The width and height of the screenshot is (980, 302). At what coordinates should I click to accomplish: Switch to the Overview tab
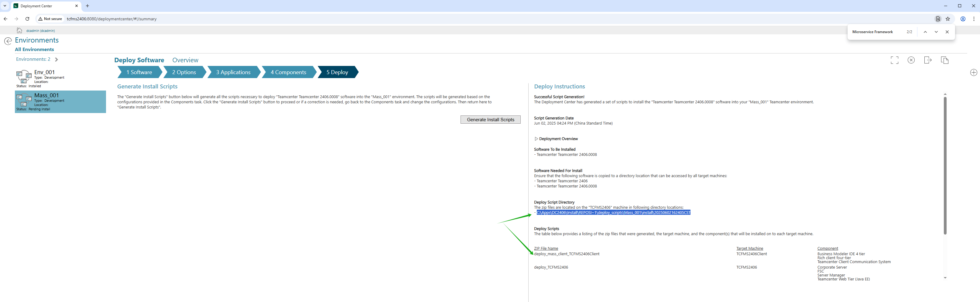coord(185,60)
